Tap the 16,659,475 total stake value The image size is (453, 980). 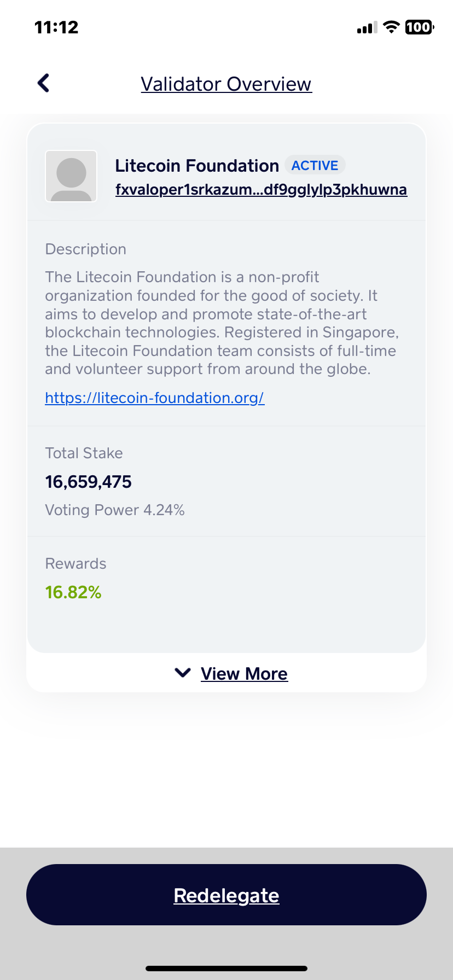click(x=89, y=482)
